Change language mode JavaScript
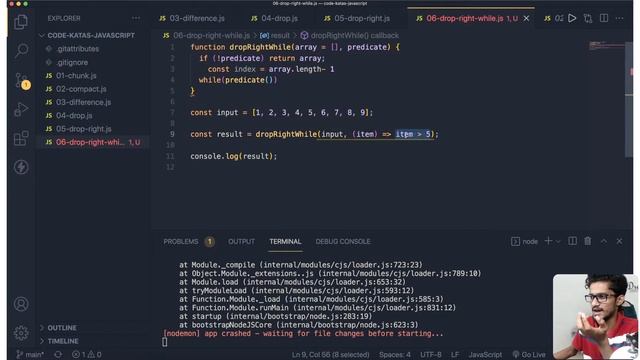 coord(485,354)
